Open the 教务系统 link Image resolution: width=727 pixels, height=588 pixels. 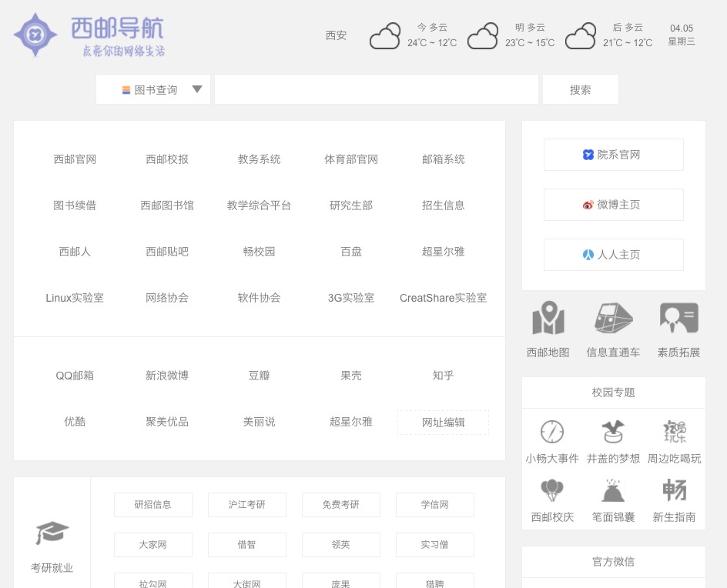coord(260,159)
